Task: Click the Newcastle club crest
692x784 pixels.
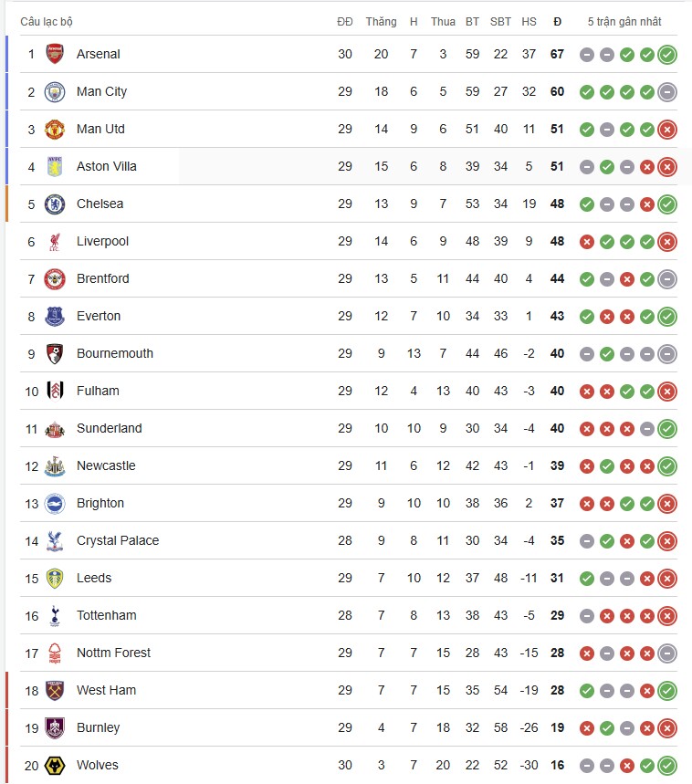Action: (x=56, y=465)
